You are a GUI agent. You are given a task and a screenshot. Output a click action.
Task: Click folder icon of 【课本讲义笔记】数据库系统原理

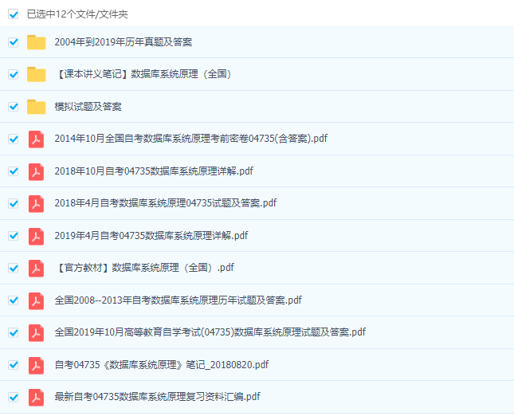click(36, 74)
